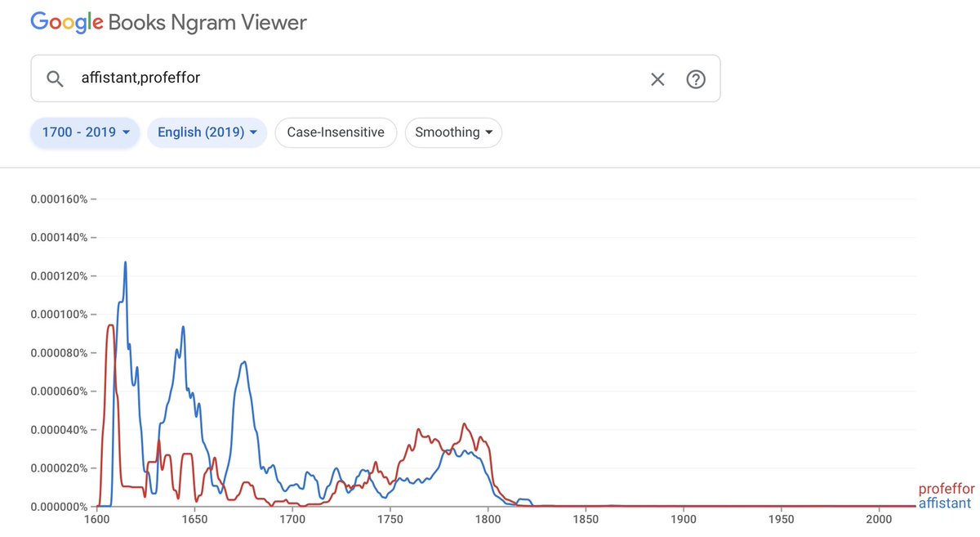This screenshot has width=980, height=537.
Task: Click the 1900 mark on the x-axis
Action: point(684,520)
